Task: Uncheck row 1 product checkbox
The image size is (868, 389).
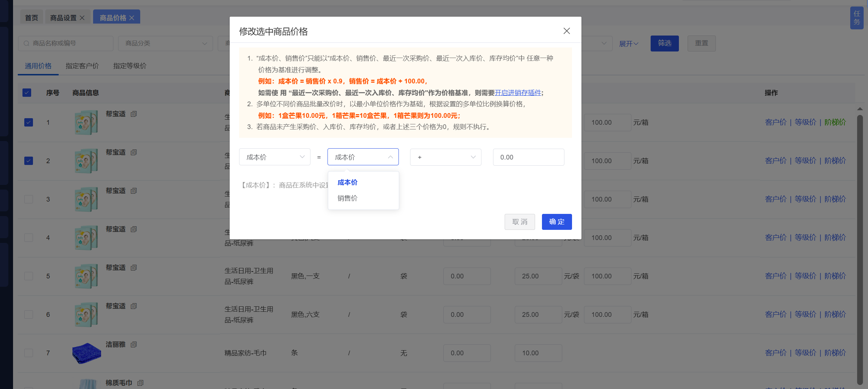Action: coord(29,123)
